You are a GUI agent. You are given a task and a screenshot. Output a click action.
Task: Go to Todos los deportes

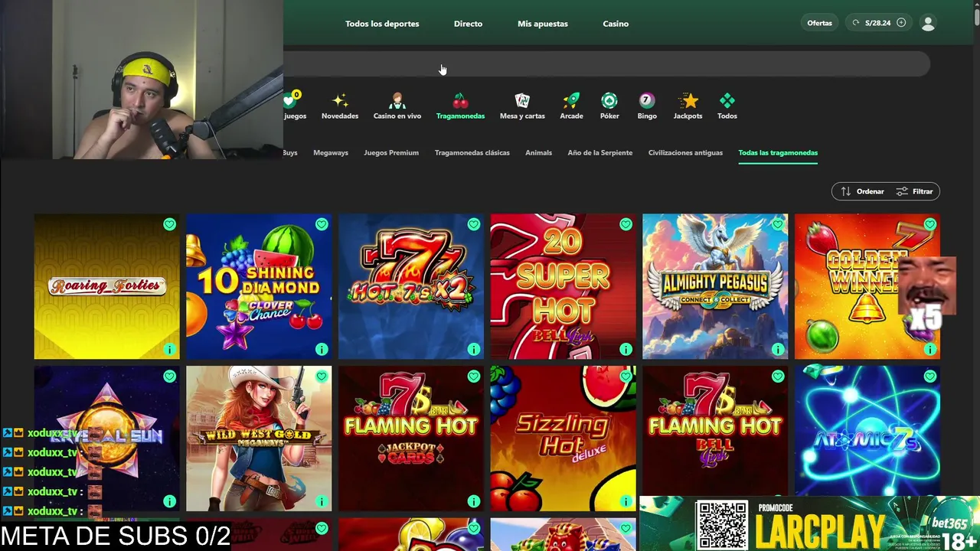382,24
